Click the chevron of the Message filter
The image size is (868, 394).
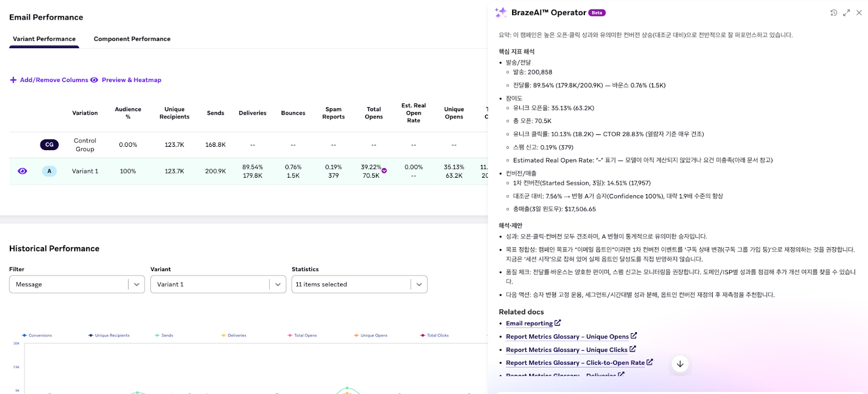(137, 284)
